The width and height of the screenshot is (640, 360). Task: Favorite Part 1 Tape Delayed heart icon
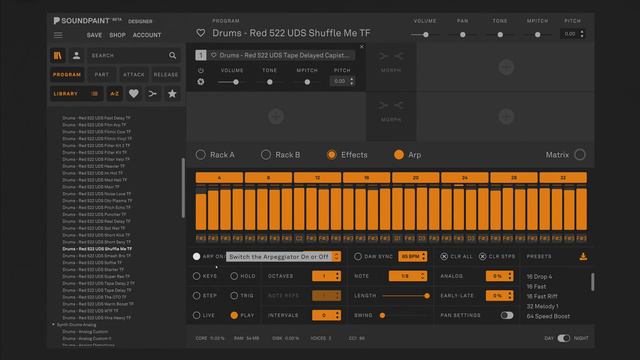tap(213, 55)
